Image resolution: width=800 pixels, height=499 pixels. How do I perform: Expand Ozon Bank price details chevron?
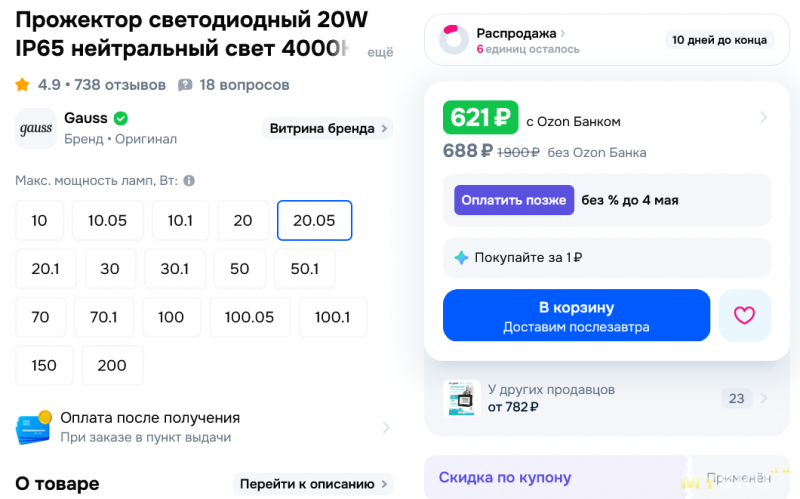tap(763, 118)
